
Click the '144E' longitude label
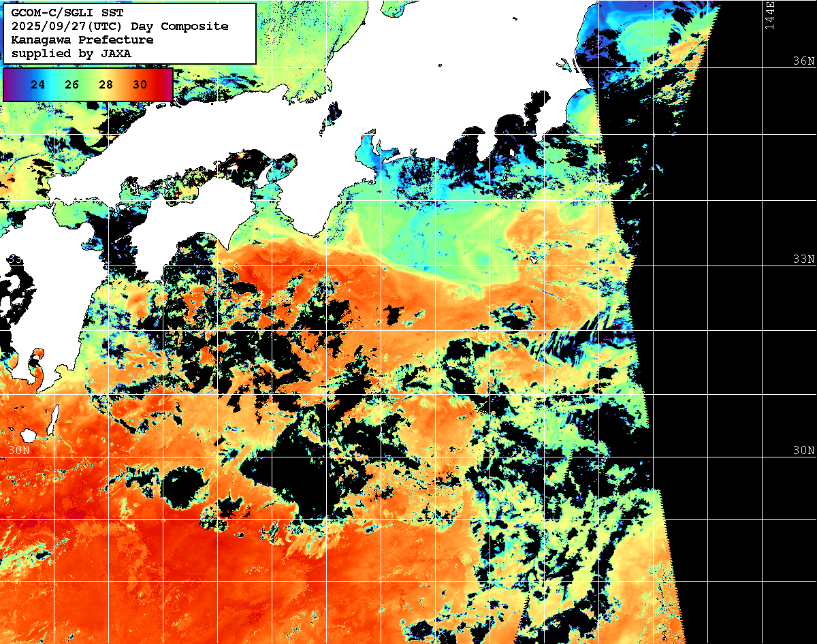[769, 16]
